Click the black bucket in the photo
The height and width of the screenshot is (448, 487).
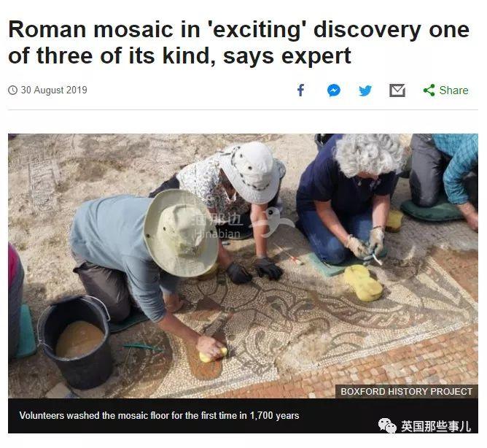(75, 342)
